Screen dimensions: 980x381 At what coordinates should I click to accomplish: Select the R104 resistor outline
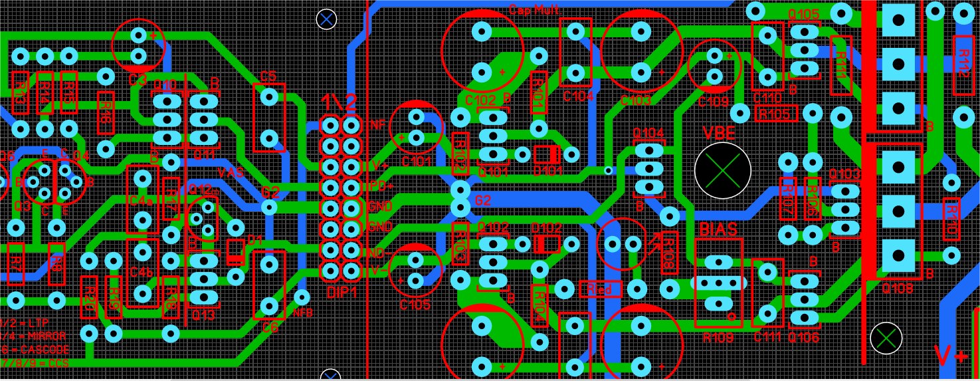pyautogui.click(x=539, y=306)
